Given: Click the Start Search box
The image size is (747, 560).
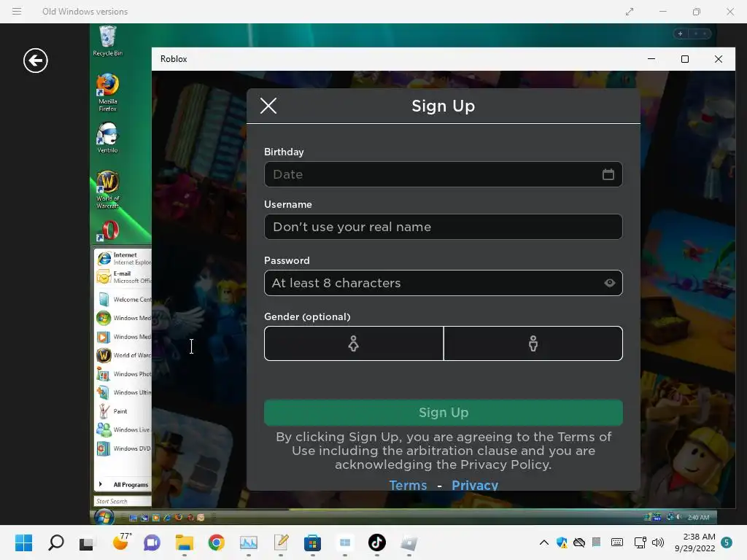Looking at the screenshot, I should pos(123,501).
